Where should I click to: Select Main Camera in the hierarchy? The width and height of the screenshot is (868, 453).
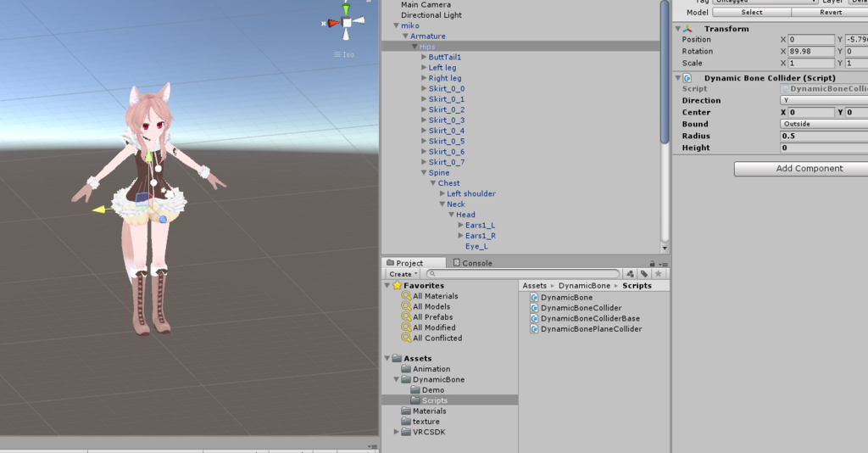click(426, 4)
